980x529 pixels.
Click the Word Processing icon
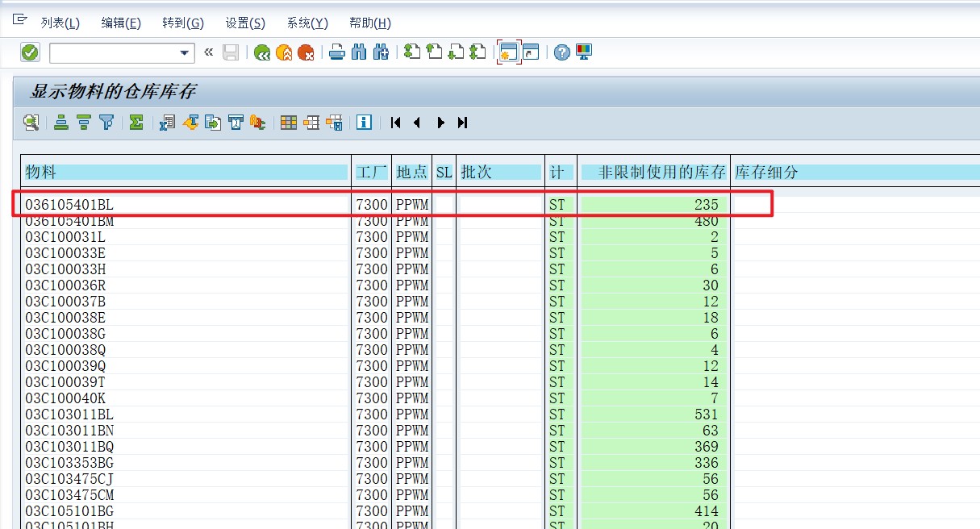(190, 123)
